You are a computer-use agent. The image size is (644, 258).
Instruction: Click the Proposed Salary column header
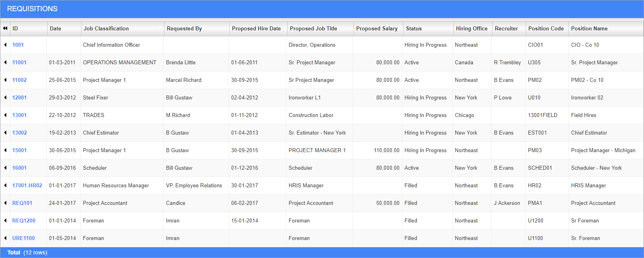click(x=377, y=28)
